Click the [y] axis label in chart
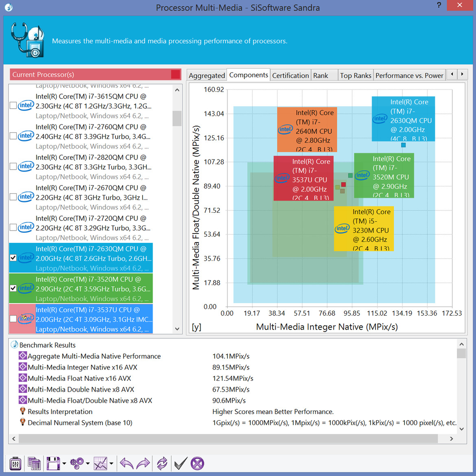Image resolution: width=476 pixels, height=476 pixels. coord(197,327)
